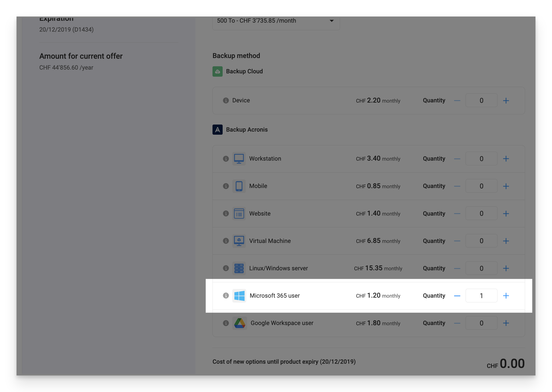The image size is (552, 392).
Task: Open info icon for Virtual Machine row
Action: 226,241
